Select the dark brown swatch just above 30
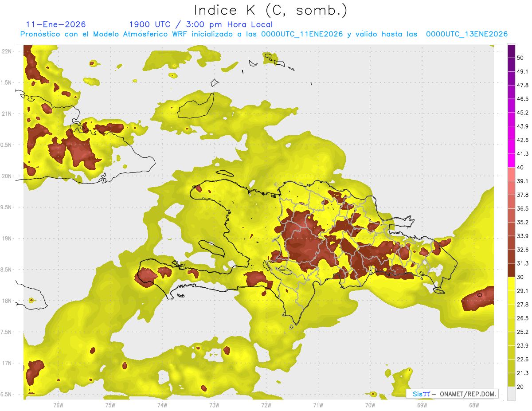This screenshot has height=411, width=532. (511, 270)
